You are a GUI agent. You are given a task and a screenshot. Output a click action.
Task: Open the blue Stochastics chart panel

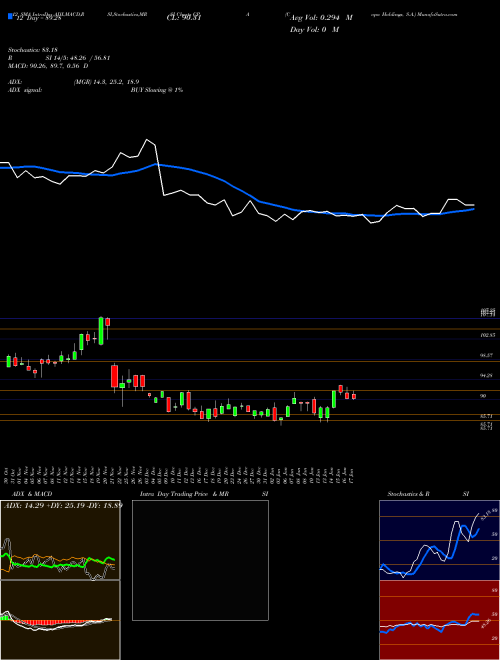(439, 540)
